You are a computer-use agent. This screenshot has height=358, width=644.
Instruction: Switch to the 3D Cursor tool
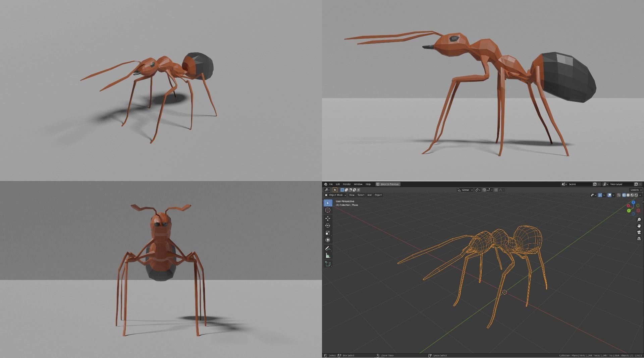(x=328, y=210)
